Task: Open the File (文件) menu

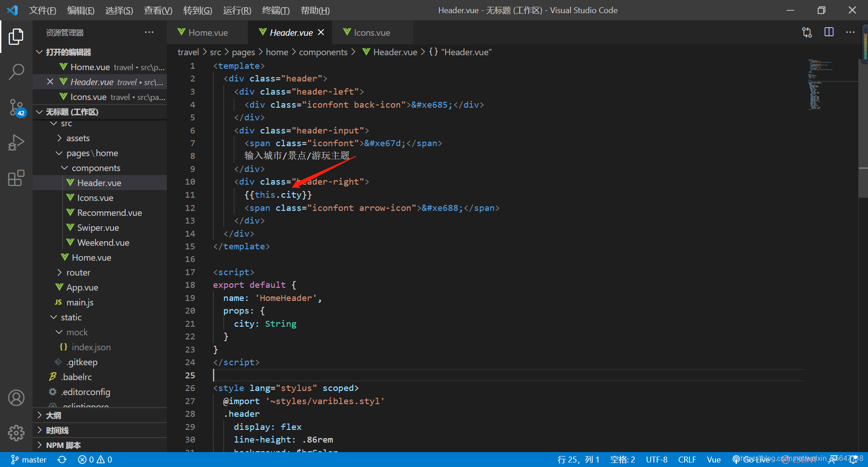Action: [42, 10]
